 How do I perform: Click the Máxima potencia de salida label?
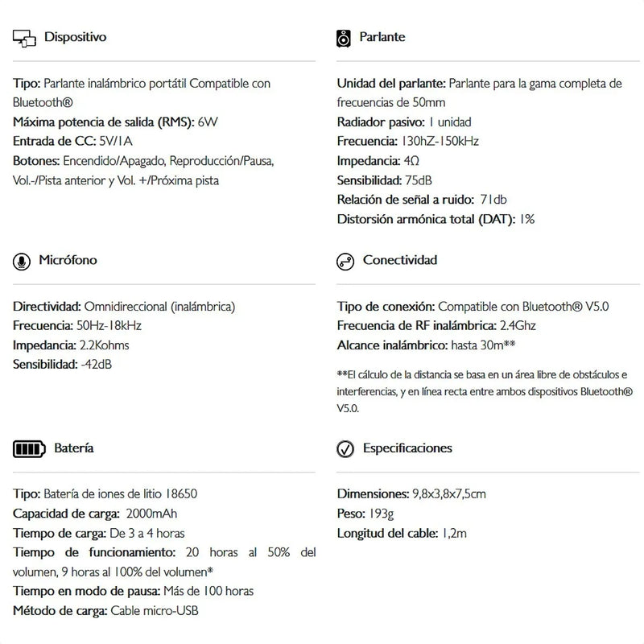click(x=104, y=122)
